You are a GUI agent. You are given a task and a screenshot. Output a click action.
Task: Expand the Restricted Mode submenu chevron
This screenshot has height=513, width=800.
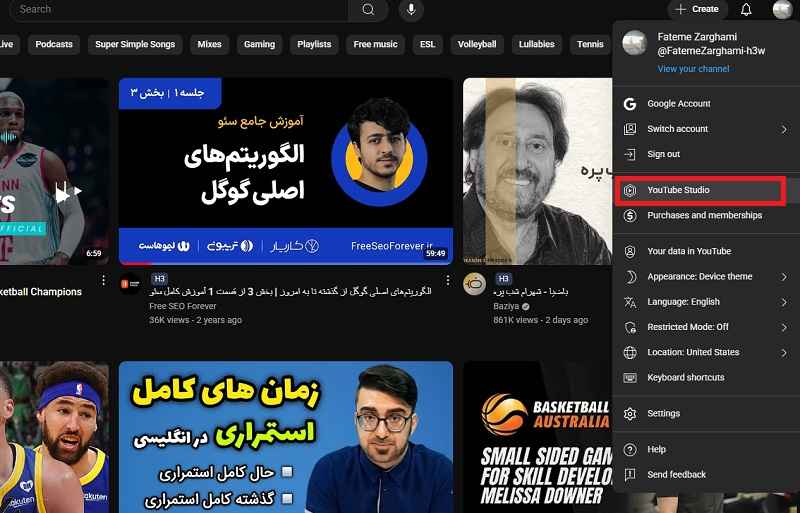784,327
